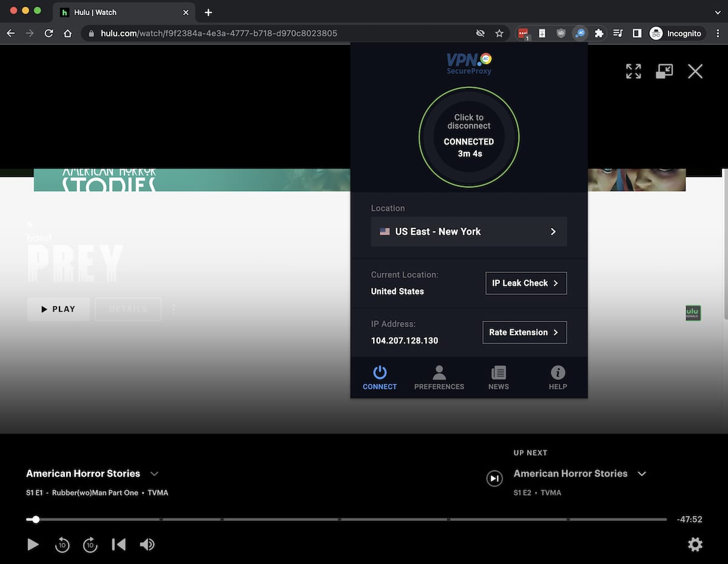This screenshot has height=564, width=728.
Task: Open Hulu player settings gear
Action: [695, 544]
